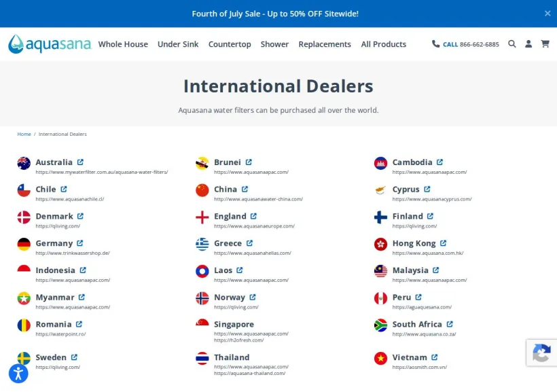Click the external link icon beside Denmark
This screenshot has height=392, width=557.
(x=80, y=216)
